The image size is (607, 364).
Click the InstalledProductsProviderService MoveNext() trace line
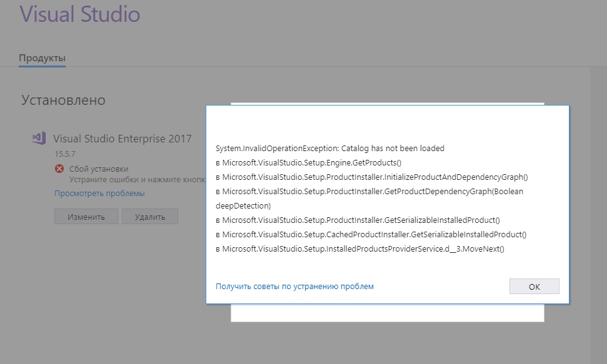pos(359,249)
